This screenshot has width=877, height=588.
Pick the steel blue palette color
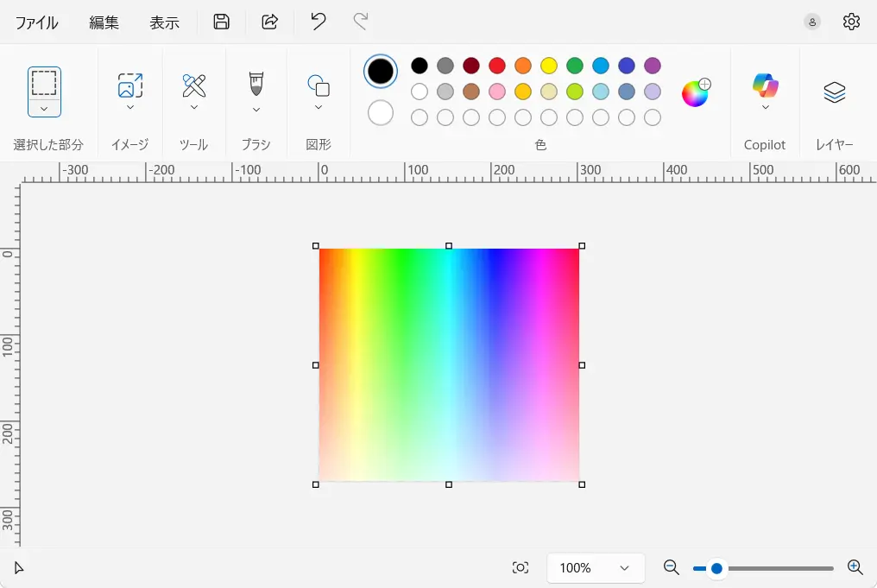pos(627,92)
